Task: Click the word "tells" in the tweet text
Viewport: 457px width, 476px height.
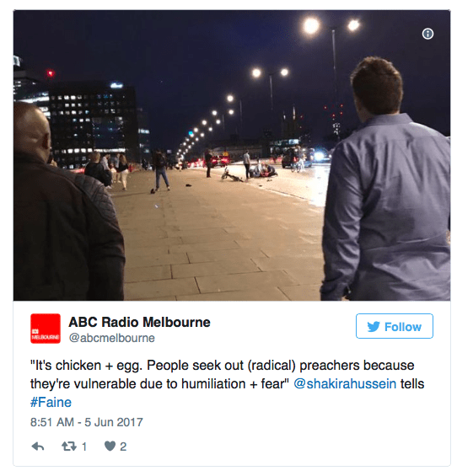Action: (412, 383)
